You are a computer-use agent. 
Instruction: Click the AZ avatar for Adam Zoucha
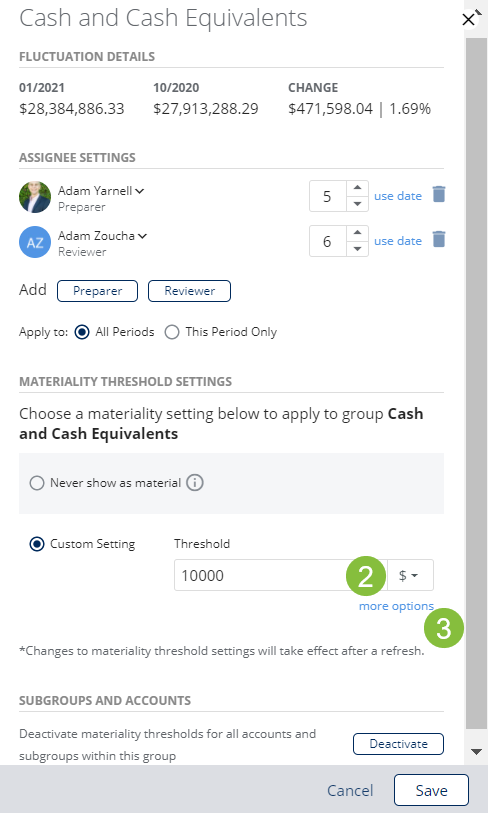[x=35, y=242]
